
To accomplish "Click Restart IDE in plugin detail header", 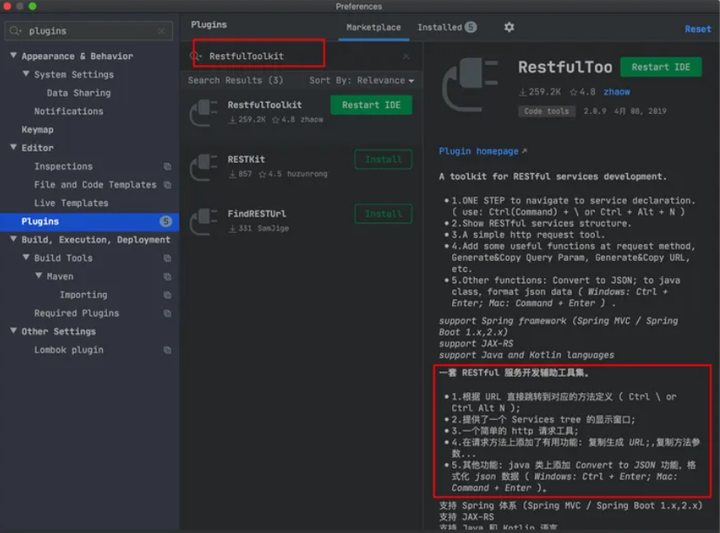I will [x=661, y=67].
